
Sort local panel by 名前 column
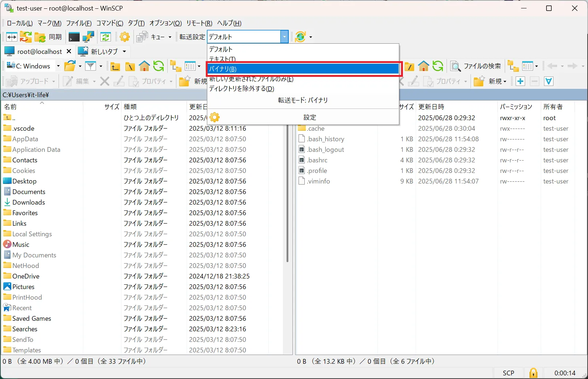coord(42,107)
